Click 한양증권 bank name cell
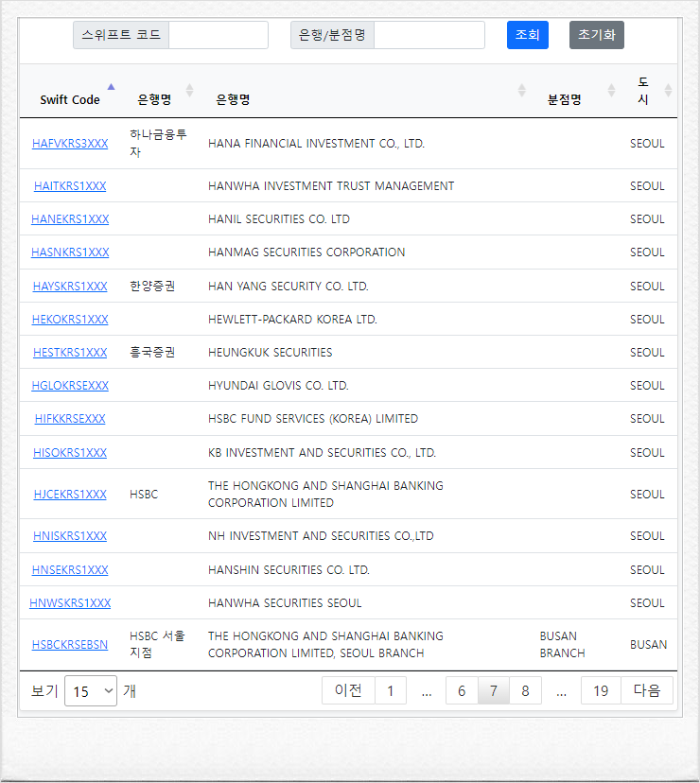 pos(152,287)
